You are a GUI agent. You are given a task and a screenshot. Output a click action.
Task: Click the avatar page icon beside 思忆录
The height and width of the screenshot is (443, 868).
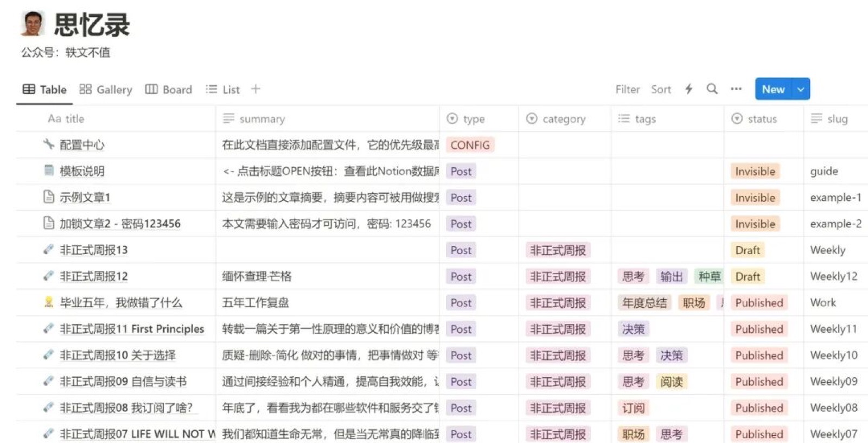(x=33, y=24)
